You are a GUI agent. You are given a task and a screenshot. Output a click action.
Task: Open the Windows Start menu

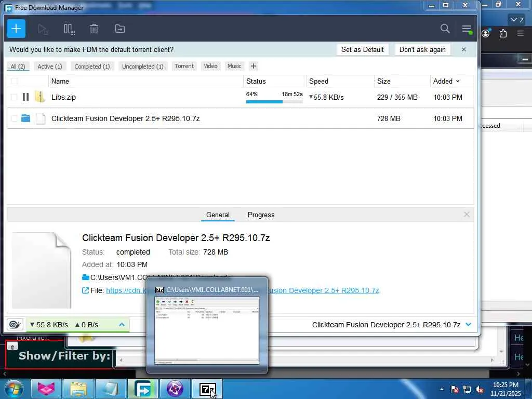click(14, 389)
